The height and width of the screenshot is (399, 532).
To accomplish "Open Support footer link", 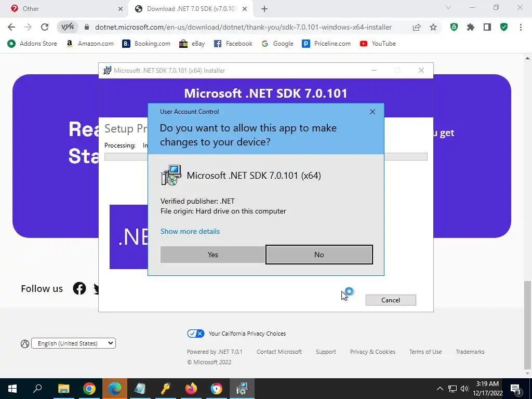I will click(x=326, y=352).
